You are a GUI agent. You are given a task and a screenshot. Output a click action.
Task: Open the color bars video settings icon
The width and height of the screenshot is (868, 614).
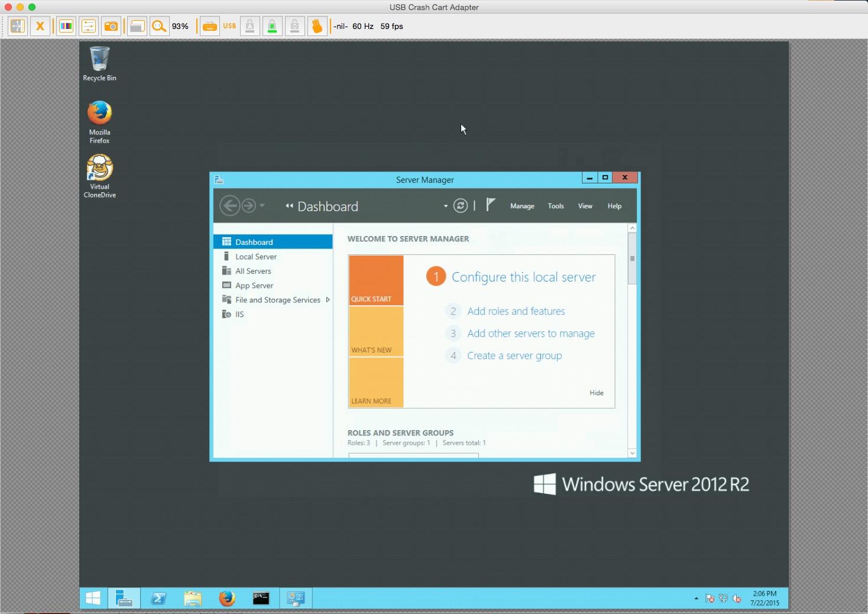tap(66, 27)
